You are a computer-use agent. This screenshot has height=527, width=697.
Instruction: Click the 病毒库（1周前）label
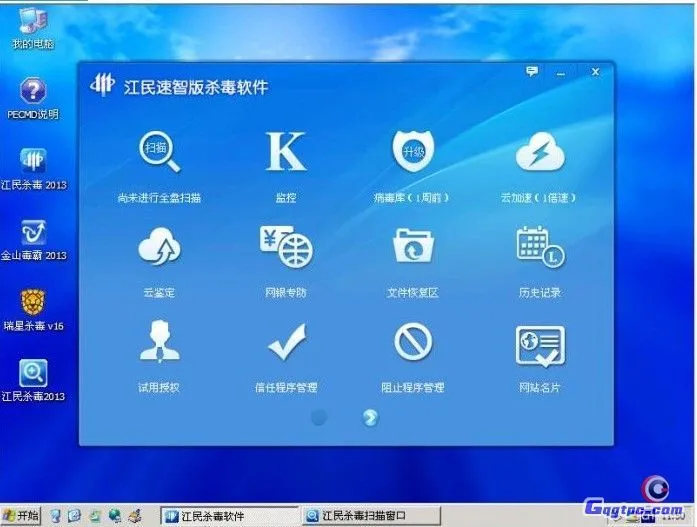[x=412, y=198]
